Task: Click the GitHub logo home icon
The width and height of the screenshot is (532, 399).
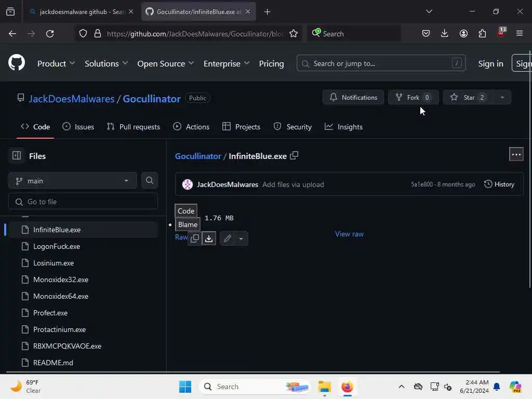Action: (16, 63)
